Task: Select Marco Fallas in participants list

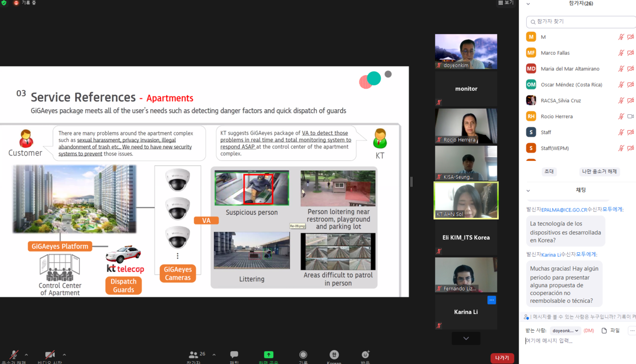Action: (x=555, y=53)
